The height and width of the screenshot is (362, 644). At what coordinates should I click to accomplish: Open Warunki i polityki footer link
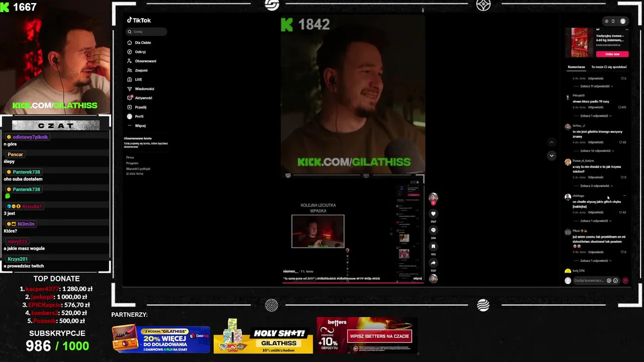coord(138,168)
